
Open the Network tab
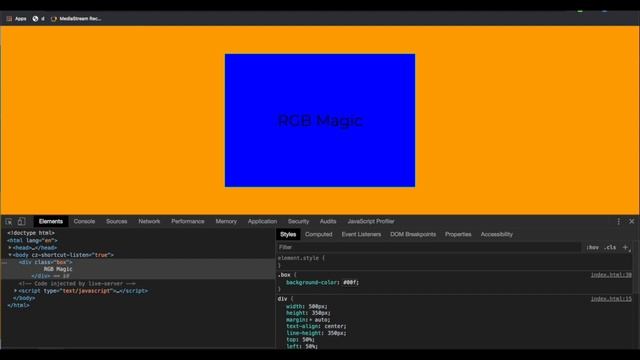point(149,221)
